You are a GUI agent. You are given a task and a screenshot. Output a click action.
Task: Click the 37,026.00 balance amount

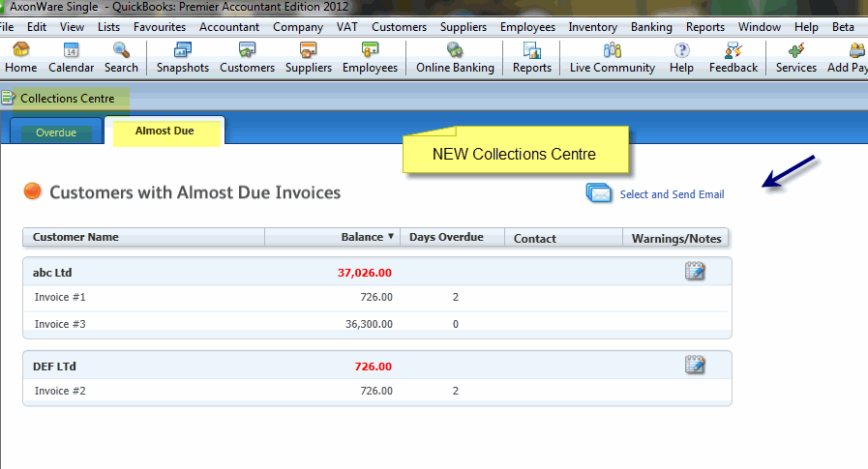click(364, 273)
